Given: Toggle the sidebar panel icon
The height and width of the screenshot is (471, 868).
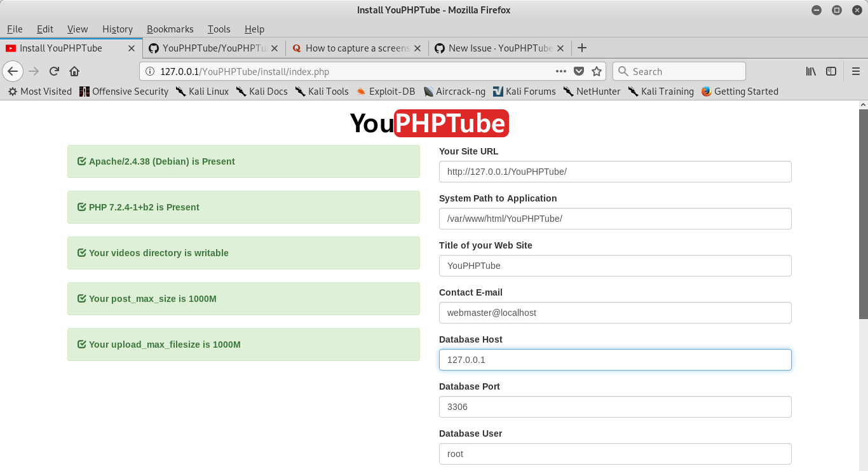Looking at the screenshot, I should (831, 71).
